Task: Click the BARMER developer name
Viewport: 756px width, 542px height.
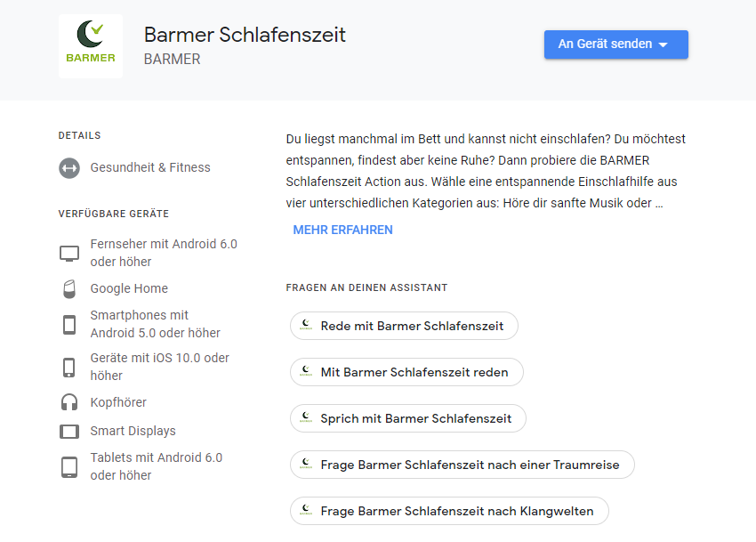Action: (x=172, y=60)
